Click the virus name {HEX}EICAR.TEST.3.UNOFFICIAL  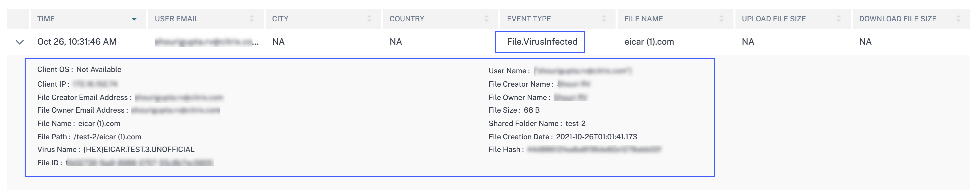139,150
